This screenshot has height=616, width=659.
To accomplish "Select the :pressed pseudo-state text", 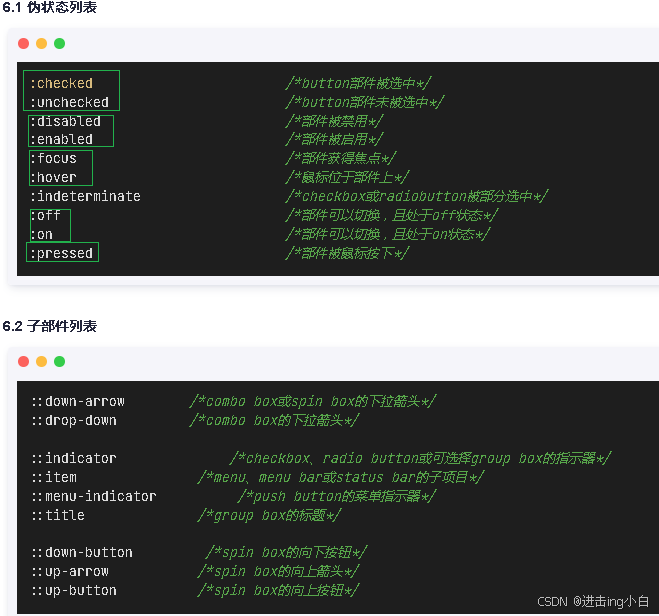I will coord(61,253).
